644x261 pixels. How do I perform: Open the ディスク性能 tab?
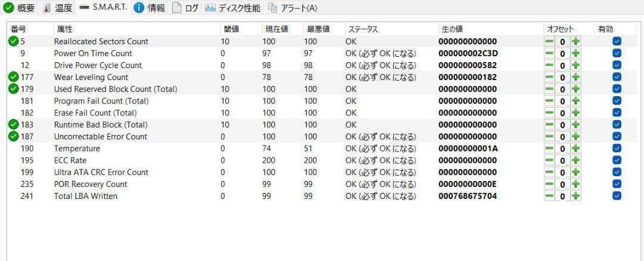click(x=233, y=7)
